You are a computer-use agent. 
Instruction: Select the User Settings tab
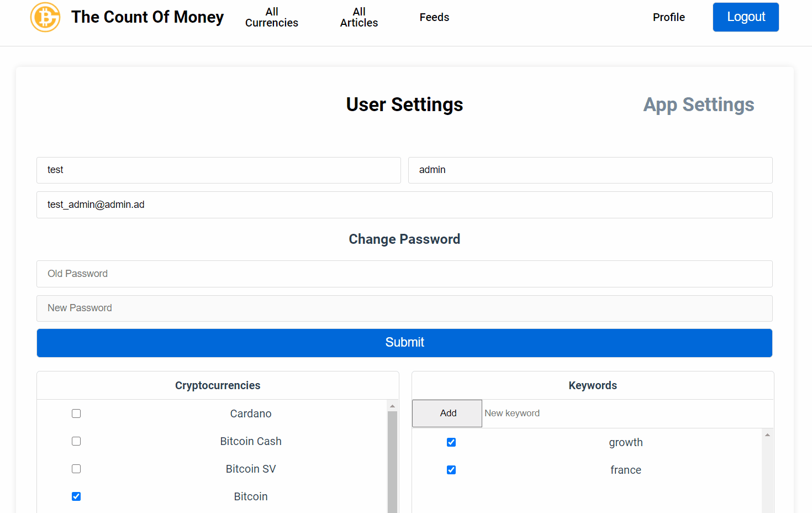point(404,104)
